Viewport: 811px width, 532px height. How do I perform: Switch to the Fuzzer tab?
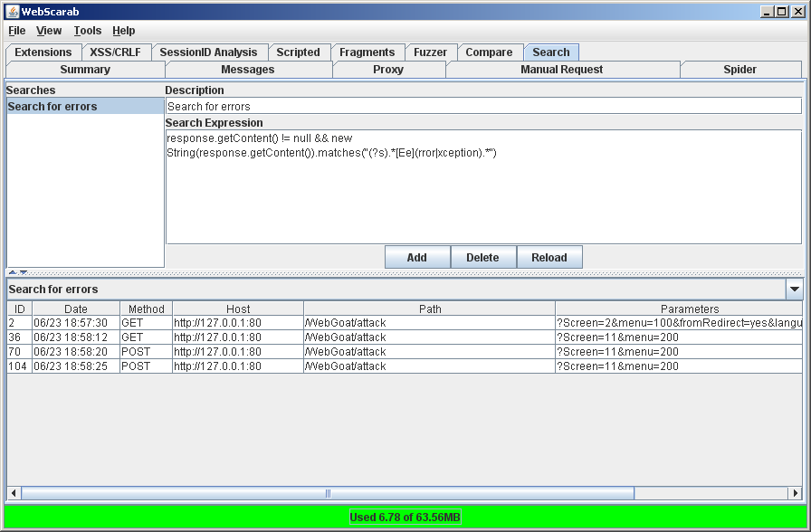pos(430,52)
